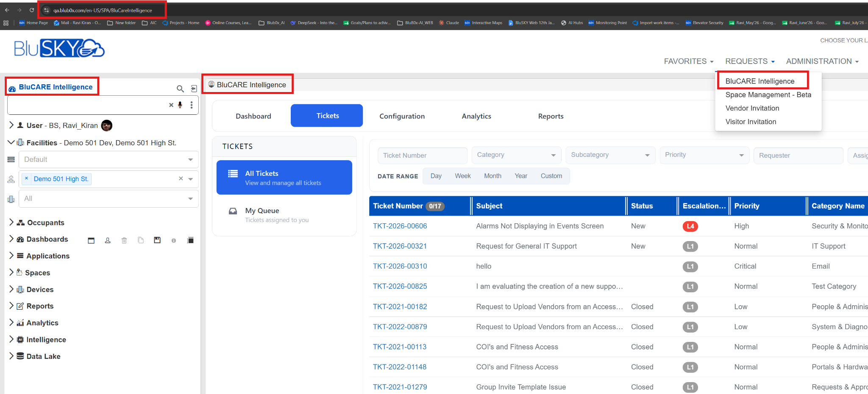Screen dimensions: 868x394
Task: Open the Subcategory filter dropdown
Action: pos(610,155)
